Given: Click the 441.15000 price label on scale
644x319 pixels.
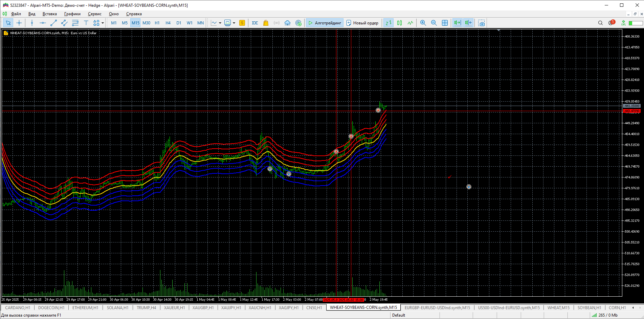Looking at the screenshot, I should [x=632, y=106].
